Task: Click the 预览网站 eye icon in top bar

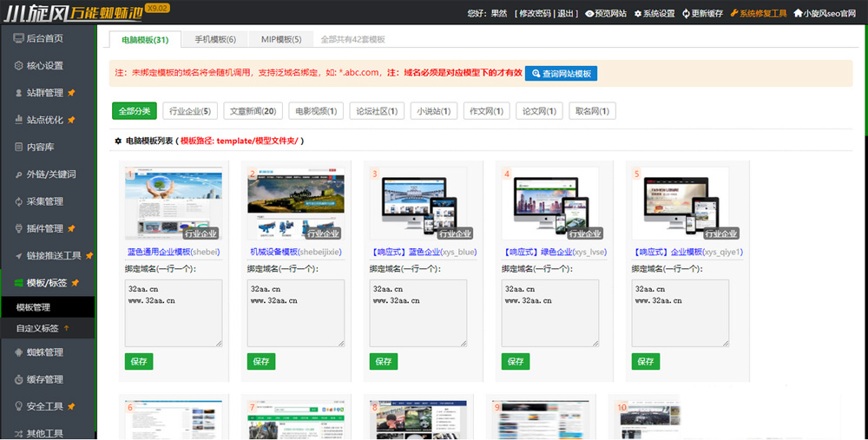Action: [x=590, y=14]
